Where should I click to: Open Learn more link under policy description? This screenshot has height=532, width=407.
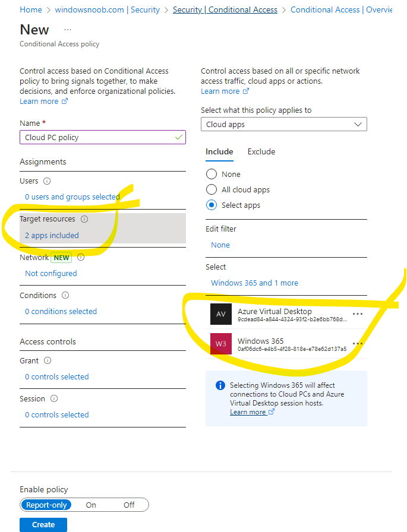[44, 102]
